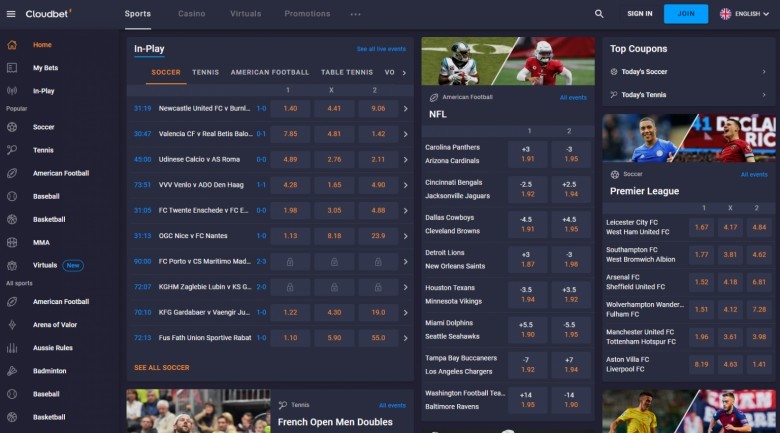This screenshot has width=780, height=433.
Task: Open the See all live events link
Action: pyautogui.click(x=381, y=48)
